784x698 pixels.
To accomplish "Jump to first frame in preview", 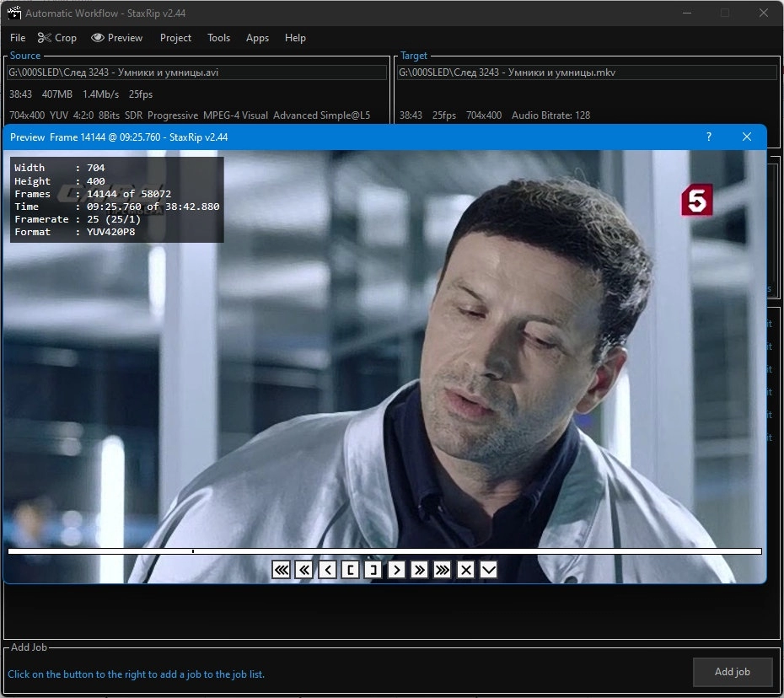I will click(281, 570).
